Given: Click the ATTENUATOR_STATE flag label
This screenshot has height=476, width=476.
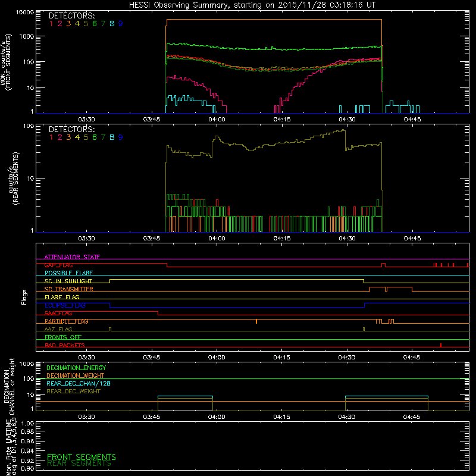Looking at the screenshot, I should (72, 257).
